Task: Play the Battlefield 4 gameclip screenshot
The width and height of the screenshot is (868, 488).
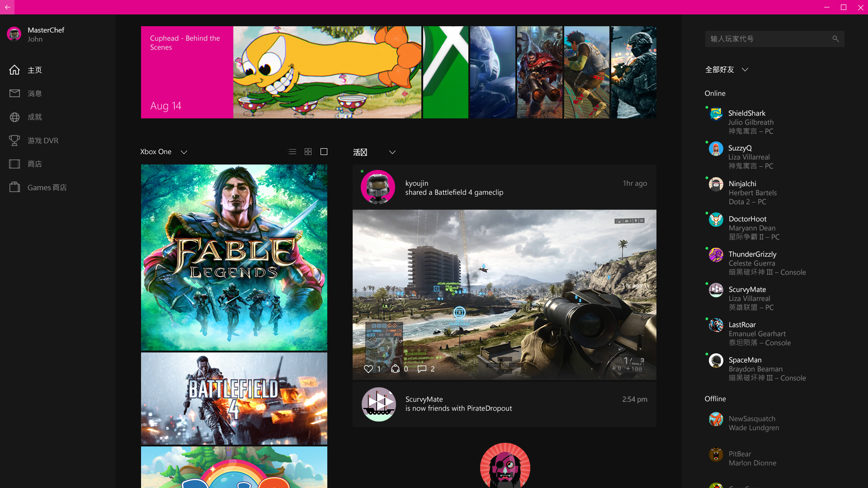Action: coord(505,295)
